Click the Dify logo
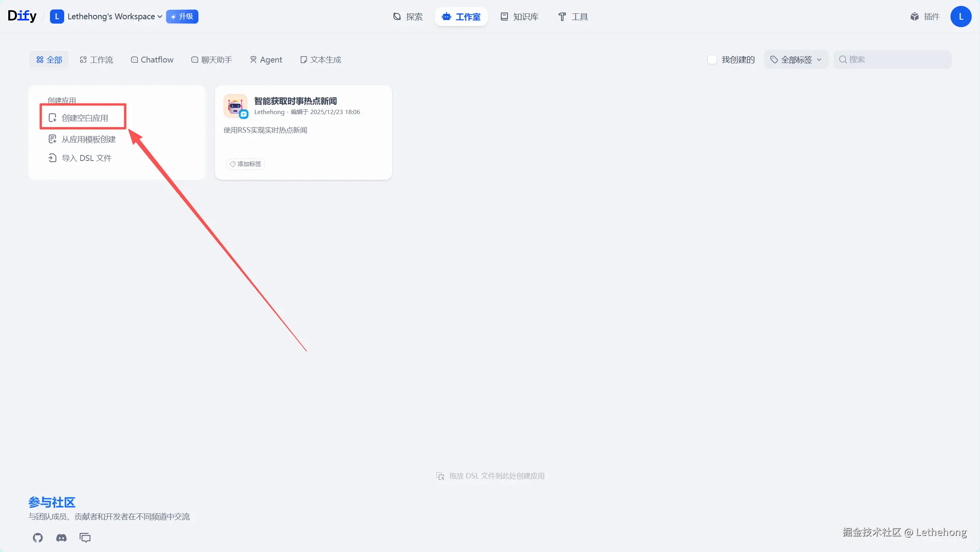Image resolution: width=980 pixels, height=552 pixels. [22, 16]
